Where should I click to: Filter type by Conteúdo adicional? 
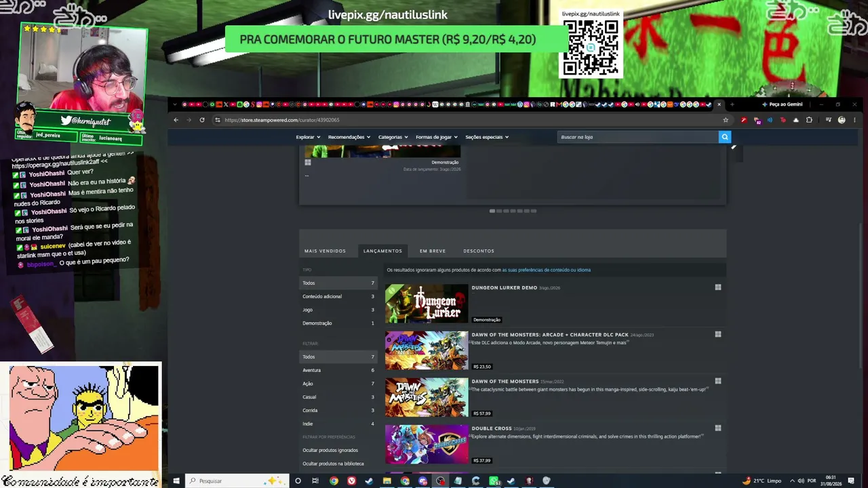tap(338, 296)
